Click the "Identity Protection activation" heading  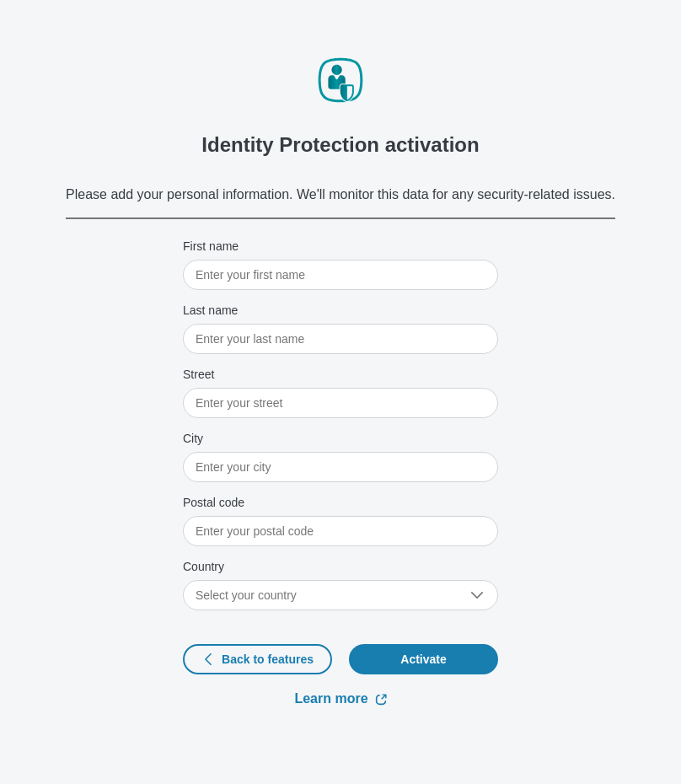pos(340,145)
